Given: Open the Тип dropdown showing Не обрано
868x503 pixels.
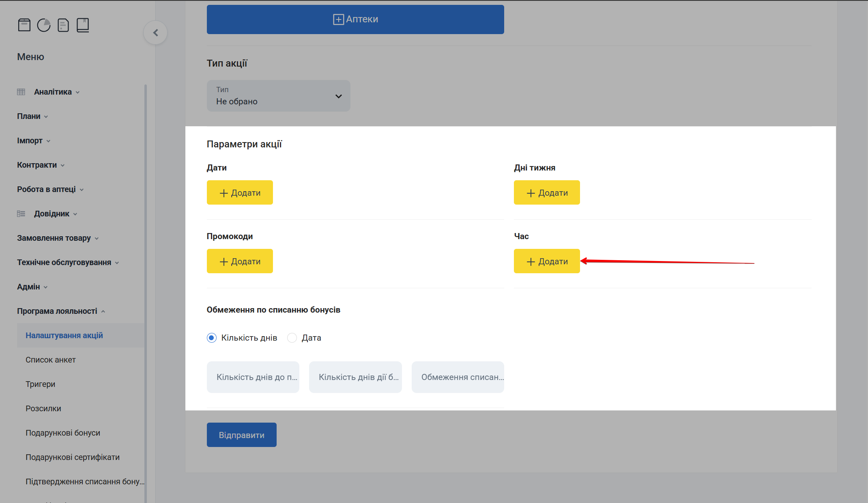Looking at the screenshot, I should click(278, 96).
